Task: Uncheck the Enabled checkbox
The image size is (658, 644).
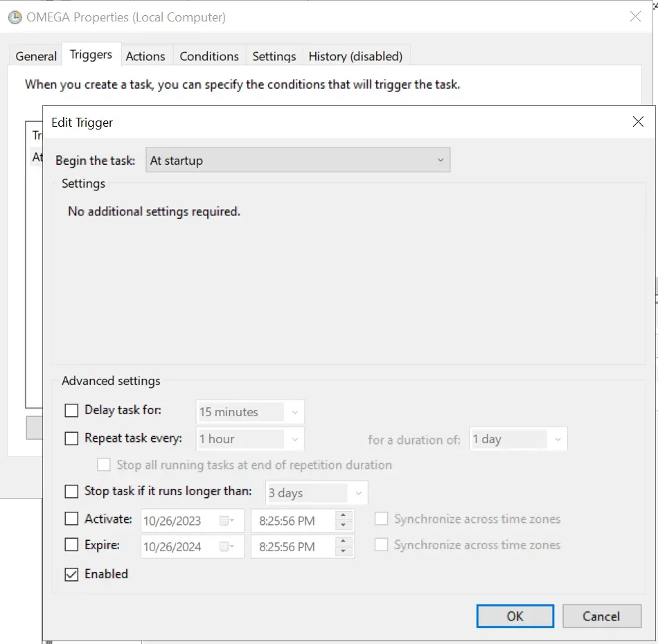Action: point(71,574)
